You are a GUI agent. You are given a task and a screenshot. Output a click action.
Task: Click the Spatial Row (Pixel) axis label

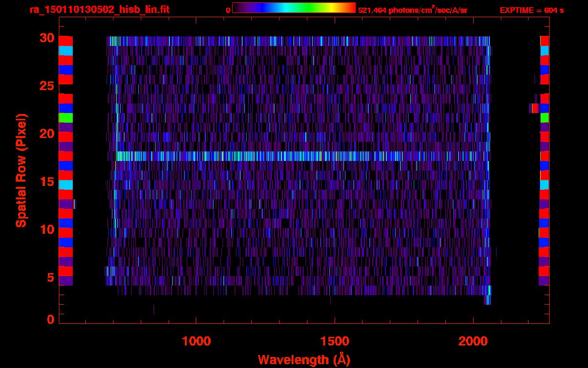coord(21,170)
